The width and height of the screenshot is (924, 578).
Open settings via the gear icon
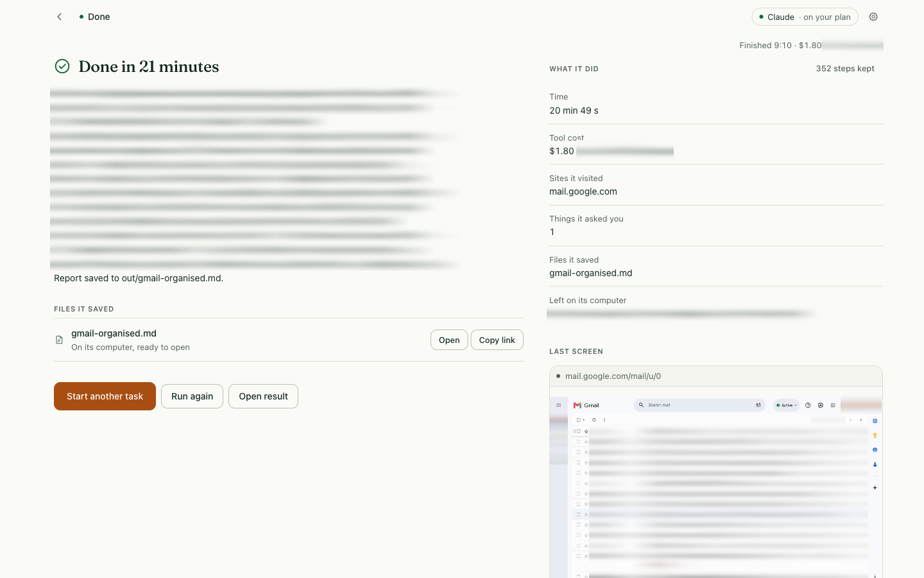coord(873,17)
